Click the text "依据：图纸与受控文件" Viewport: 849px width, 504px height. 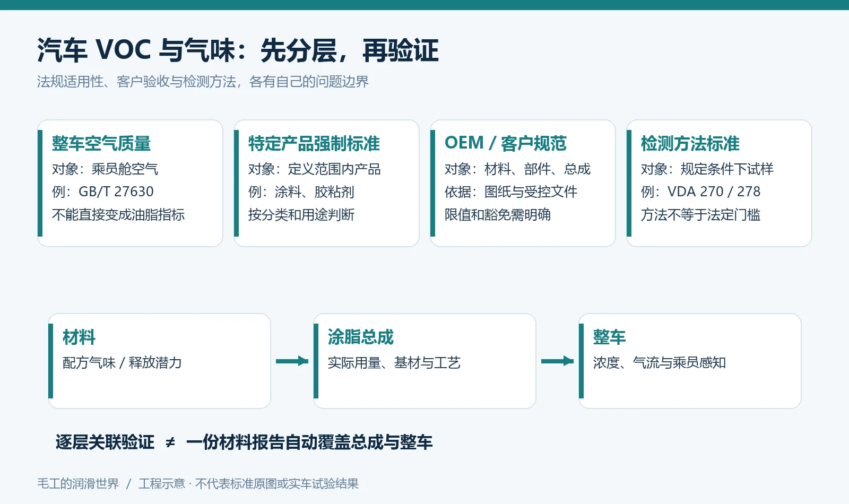click(511, 192)
